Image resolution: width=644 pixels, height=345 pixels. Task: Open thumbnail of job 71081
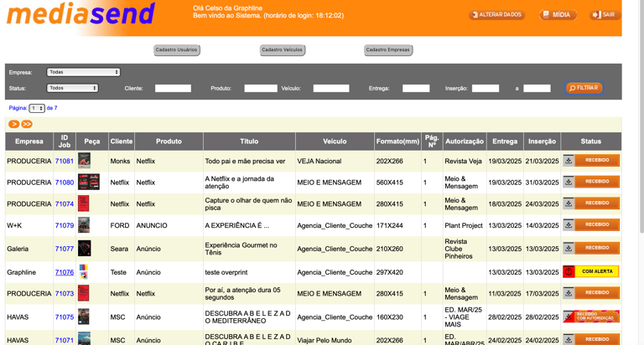point(84,161)
